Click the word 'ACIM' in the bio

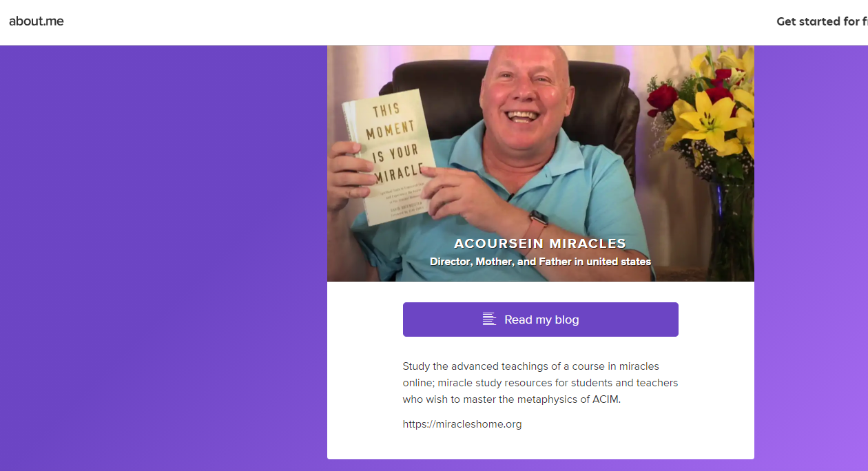click(x=606, y=399)
